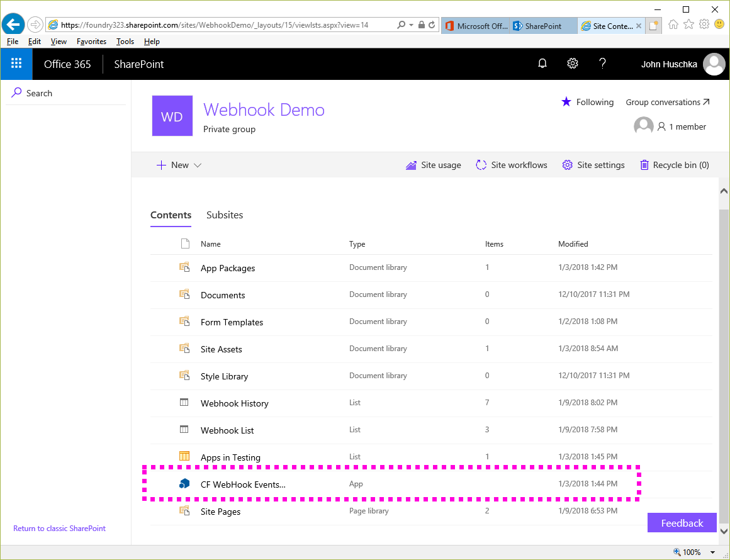Open the settings gear in the Office 365 header

tap(573, 64)
